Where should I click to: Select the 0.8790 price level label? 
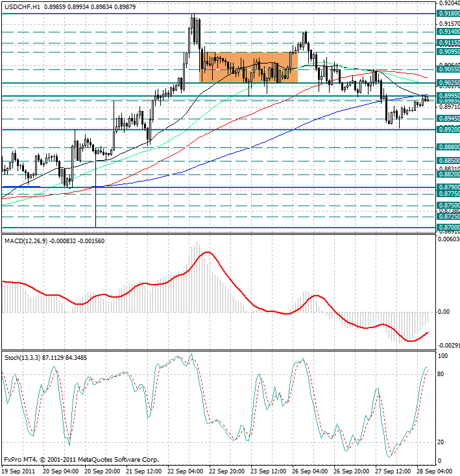tap(448, 187)
